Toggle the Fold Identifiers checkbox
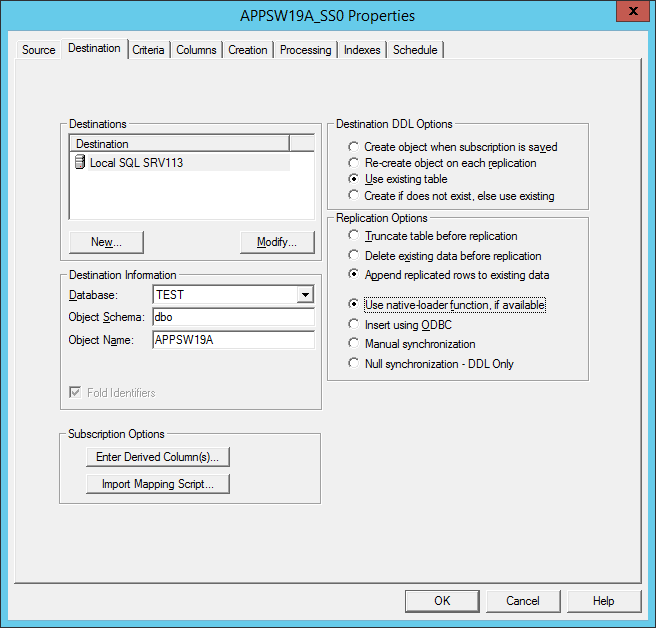 click(x=75, y=393)
